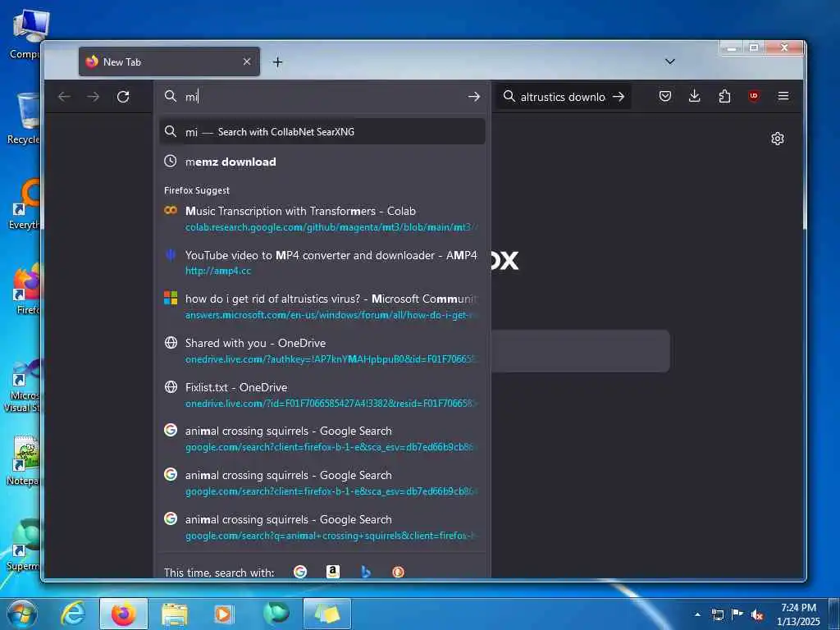
Task: Close the New Tab tab
Action: pos(247,62)
